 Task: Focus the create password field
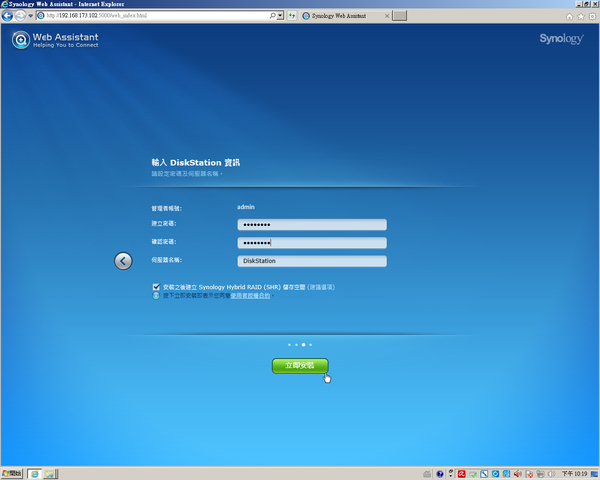click(312, 225)
